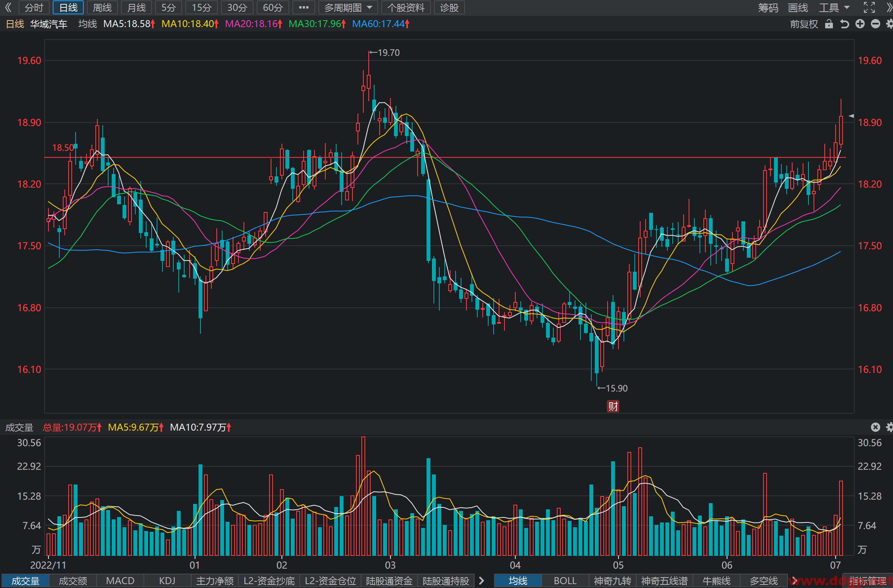Open chart settings gear icon

coord(890,24)
